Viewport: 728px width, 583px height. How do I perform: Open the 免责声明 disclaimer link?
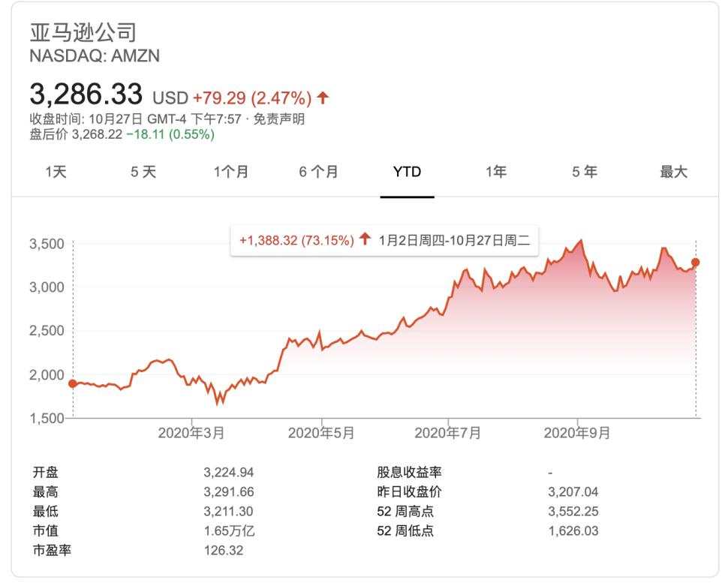[x=279, y=119]
